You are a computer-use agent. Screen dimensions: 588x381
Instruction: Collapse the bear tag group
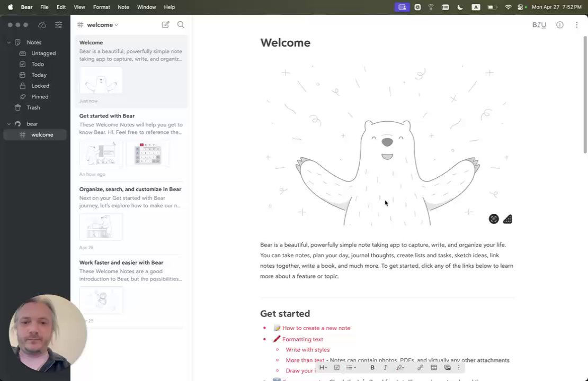click(8, 124)
